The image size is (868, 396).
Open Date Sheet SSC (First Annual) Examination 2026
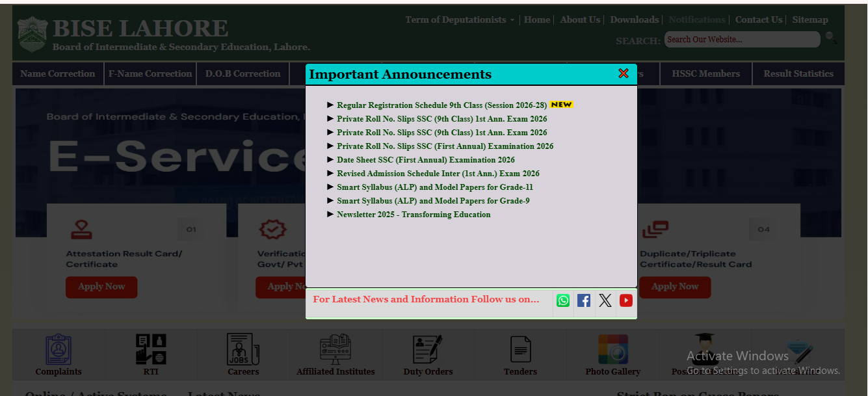(425, 160)
